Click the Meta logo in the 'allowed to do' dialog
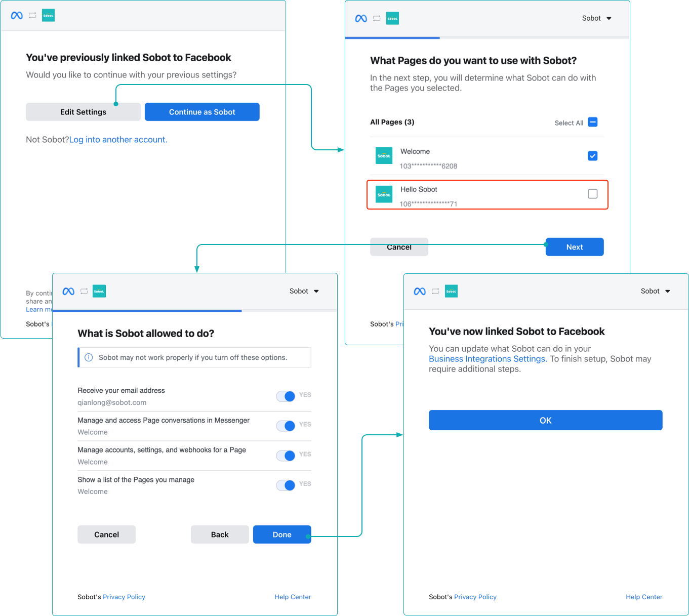Image resolution: width=689 pixels, height=616 pixels. (x=68, y=292)
